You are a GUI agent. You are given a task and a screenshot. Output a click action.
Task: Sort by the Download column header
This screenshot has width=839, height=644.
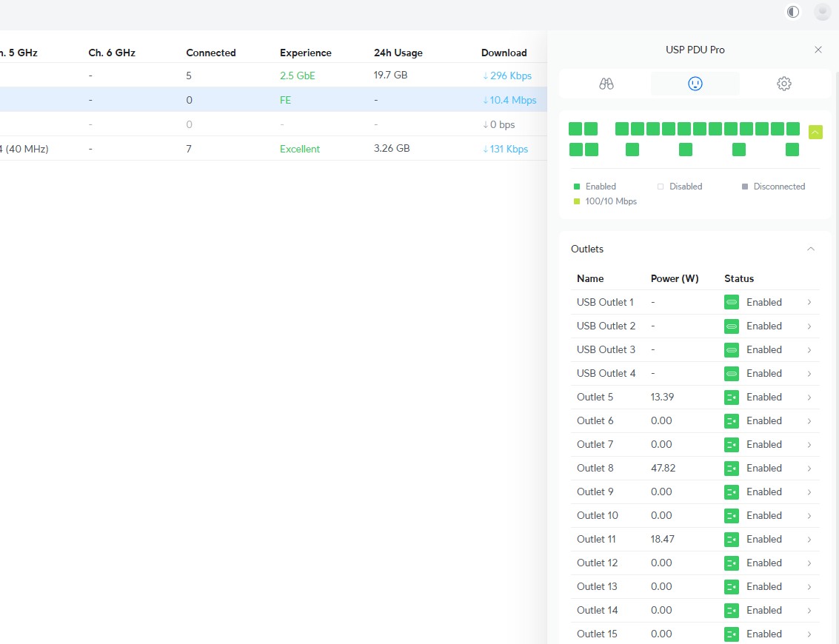tap(504, 53)
